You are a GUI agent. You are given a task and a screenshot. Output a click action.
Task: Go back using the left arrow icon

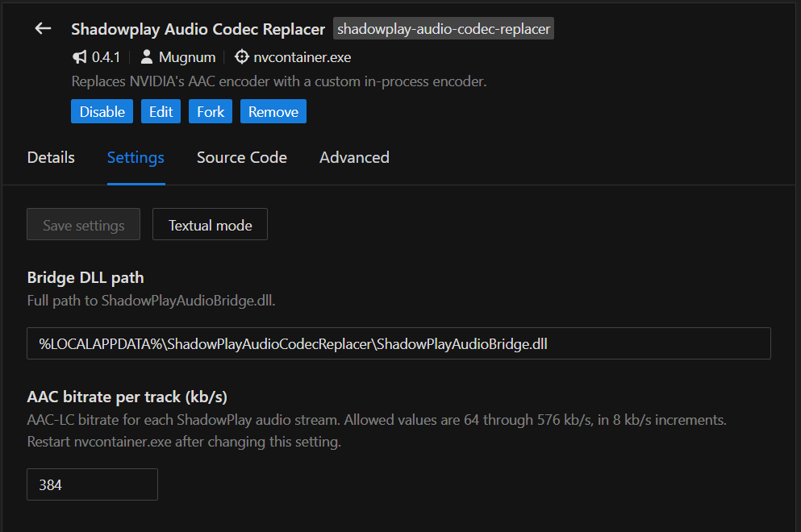pyautogui.click(x=43, y=28)
